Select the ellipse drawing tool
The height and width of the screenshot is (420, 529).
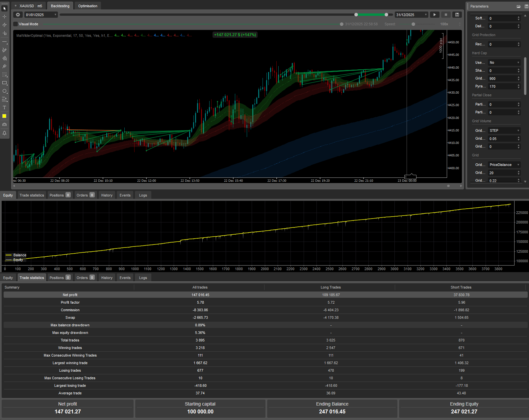[5, 91]
